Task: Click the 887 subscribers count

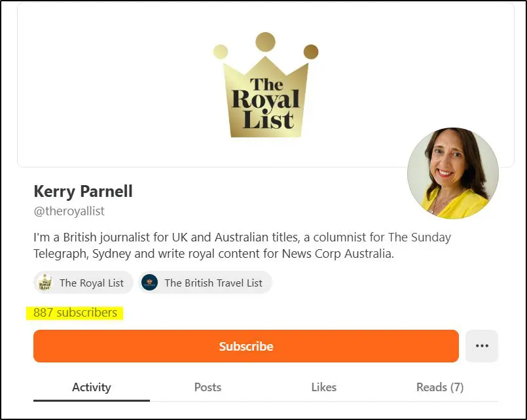Action: tap(75, 313)
